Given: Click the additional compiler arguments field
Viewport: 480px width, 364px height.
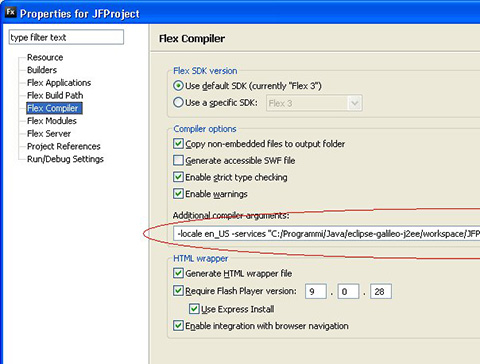Looking at the screenshot, I should [327, 234].
